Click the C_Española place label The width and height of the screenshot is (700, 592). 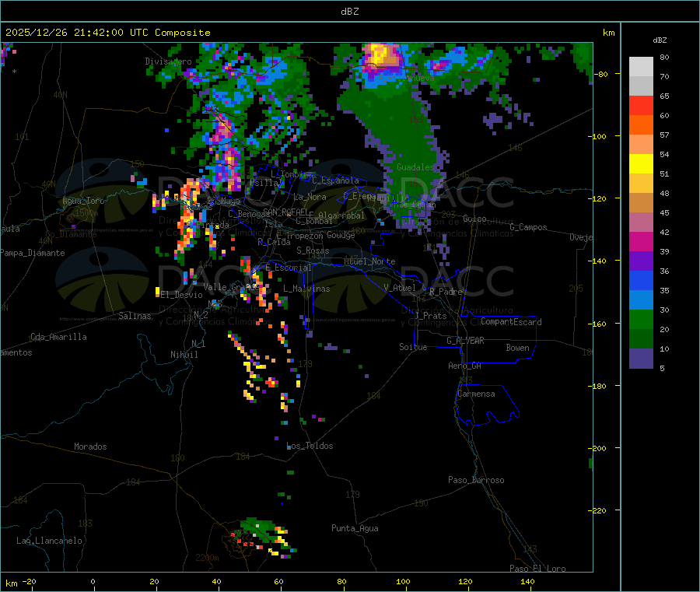pos(336,180)
